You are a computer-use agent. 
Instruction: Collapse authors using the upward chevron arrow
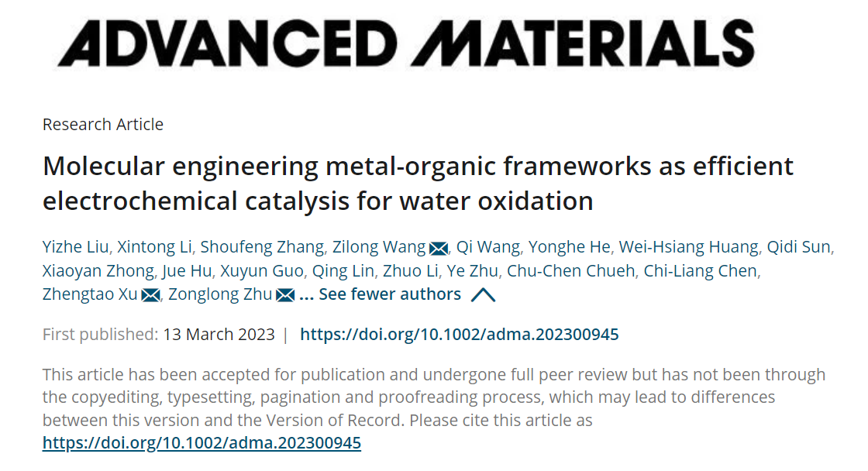[483, 295]
